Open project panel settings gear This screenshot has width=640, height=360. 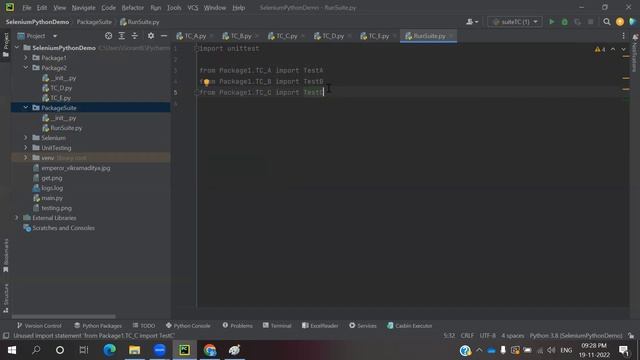tap(151, 36)
